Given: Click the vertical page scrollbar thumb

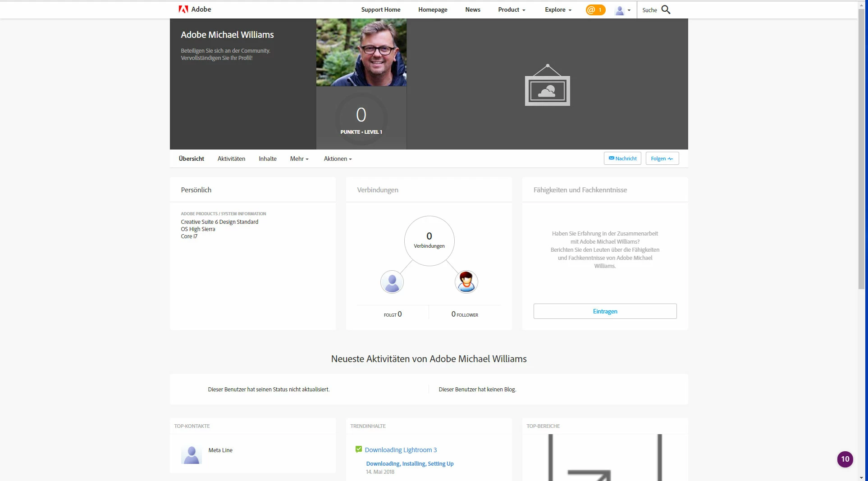Looking at the screenshot, I should (x=861, y=149).
